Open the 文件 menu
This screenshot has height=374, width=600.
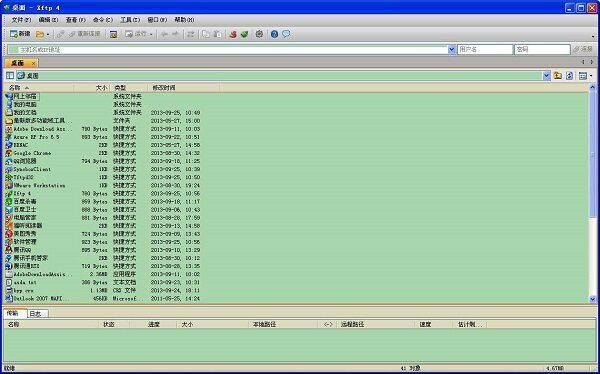[21, 20]
